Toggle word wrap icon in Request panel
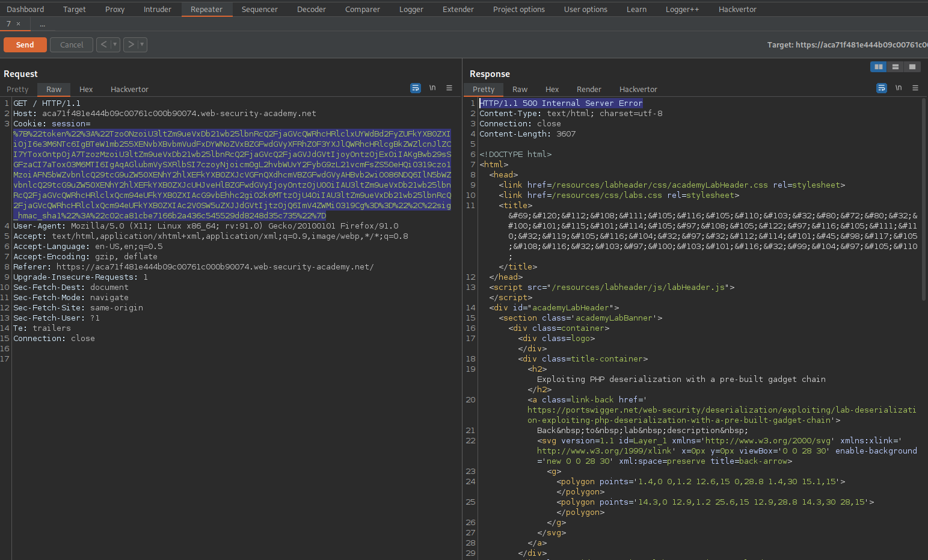 [x=416, y=88]
